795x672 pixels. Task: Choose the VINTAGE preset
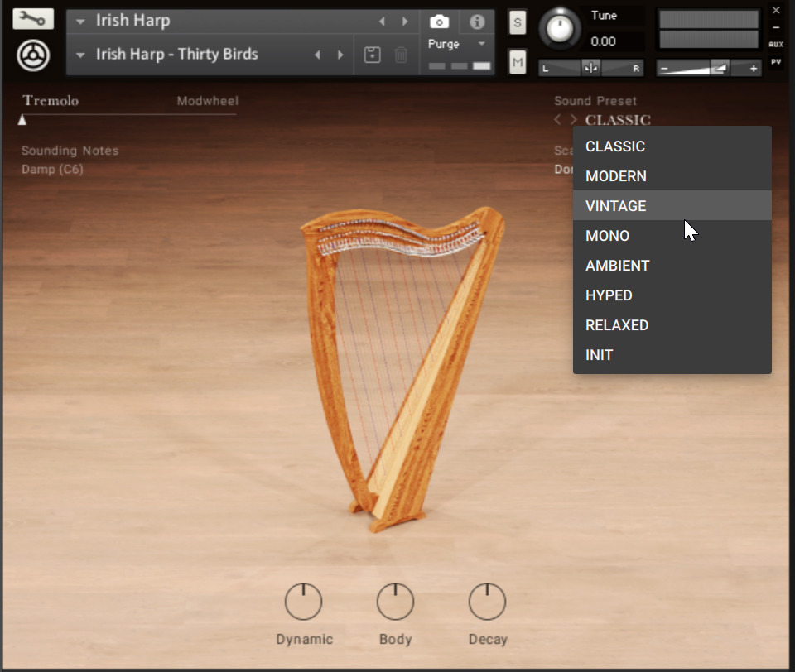[672, 206]
